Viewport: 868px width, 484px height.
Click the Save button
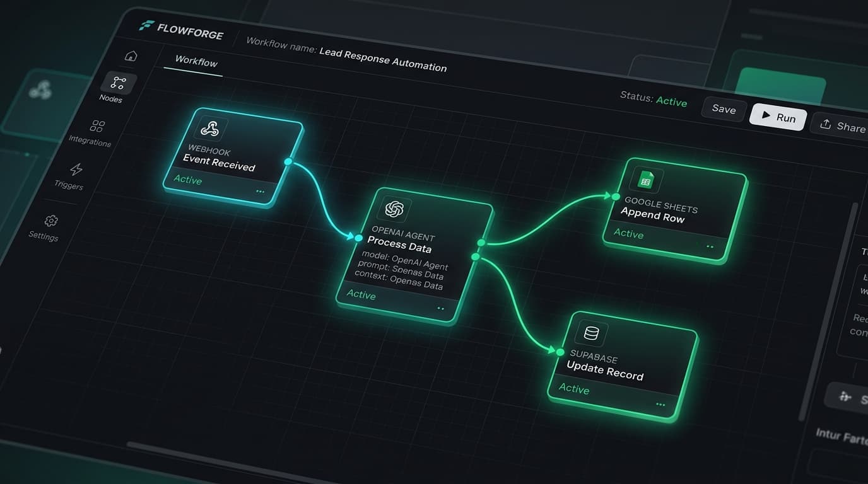pyautogui.click(x=724, y=109)
